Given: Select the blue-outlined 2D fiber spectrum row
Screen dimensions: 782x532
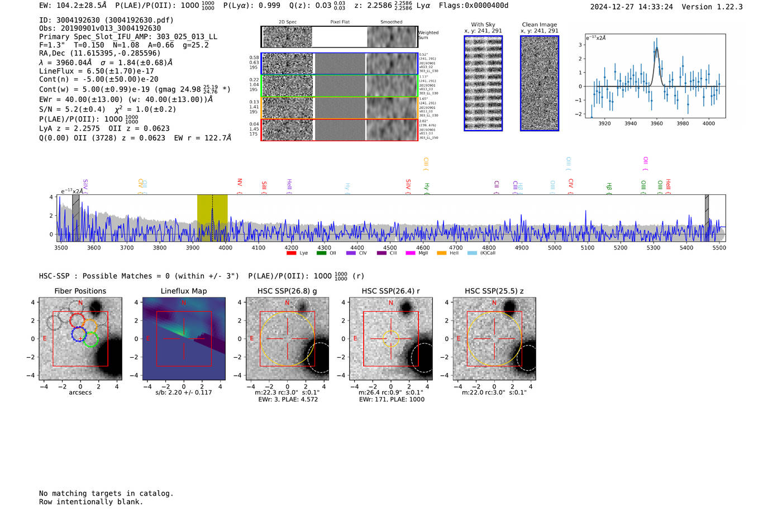Looking at the screenshot, I should pos(339,64).
